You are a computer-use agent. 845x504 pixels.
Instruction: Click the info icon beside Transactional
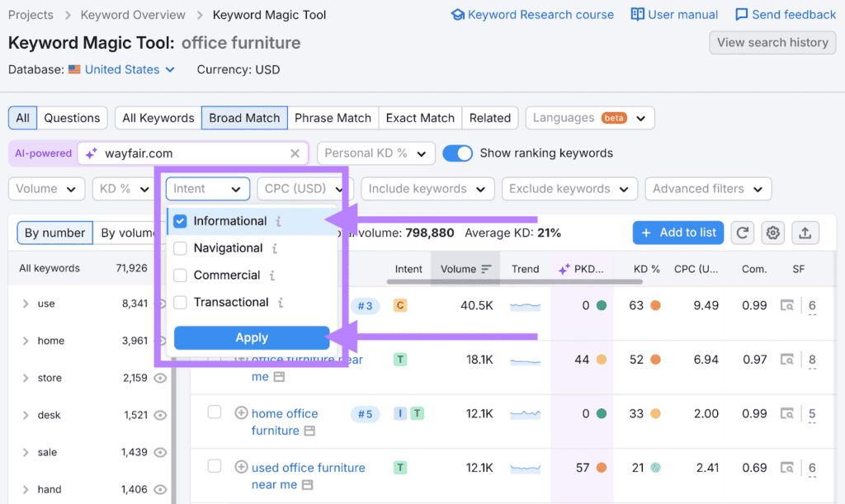coord(281,303)
